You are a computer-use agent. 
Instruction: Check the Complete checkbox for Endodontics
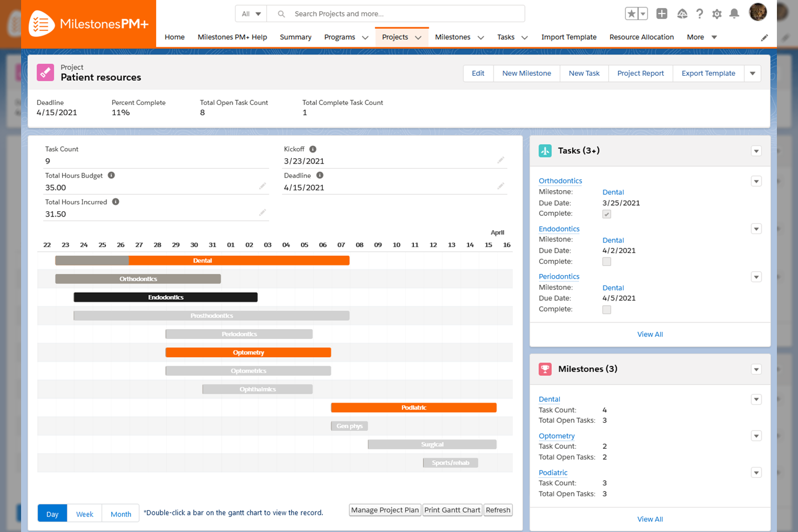(606, 261)
